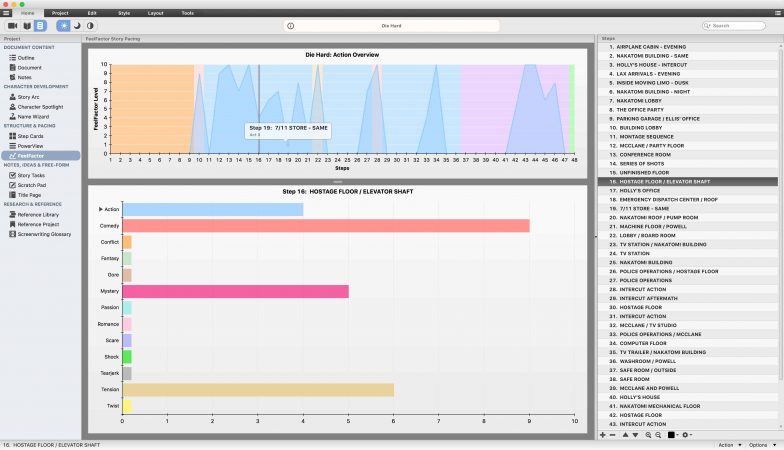Click the info icon beside Die Hard title

(290, 26)
